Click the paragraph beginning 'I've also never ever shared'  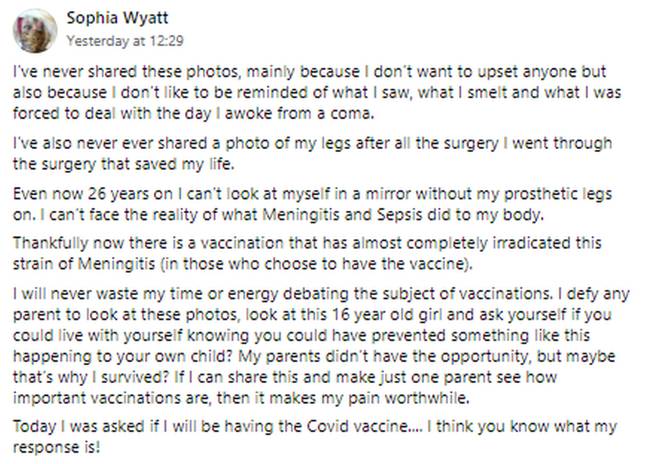(x=312, y=154)
